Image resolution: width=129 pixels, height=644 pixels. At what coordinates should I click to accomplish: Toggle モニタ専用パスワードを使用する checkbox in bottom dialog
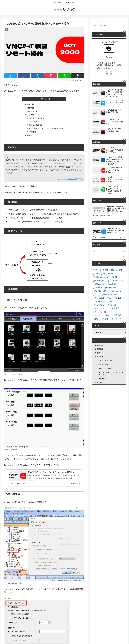tap(9, 636)
